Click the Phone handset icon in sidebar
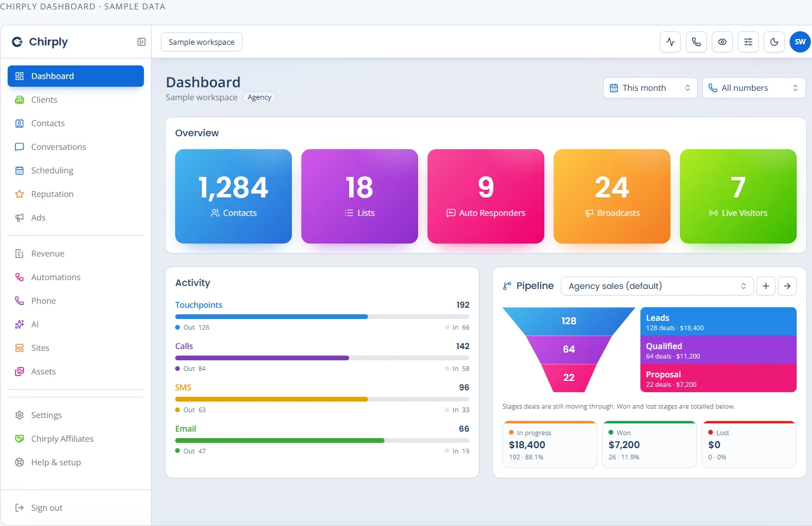The width and height of the screenshot is (812, 526). (19, 301)
